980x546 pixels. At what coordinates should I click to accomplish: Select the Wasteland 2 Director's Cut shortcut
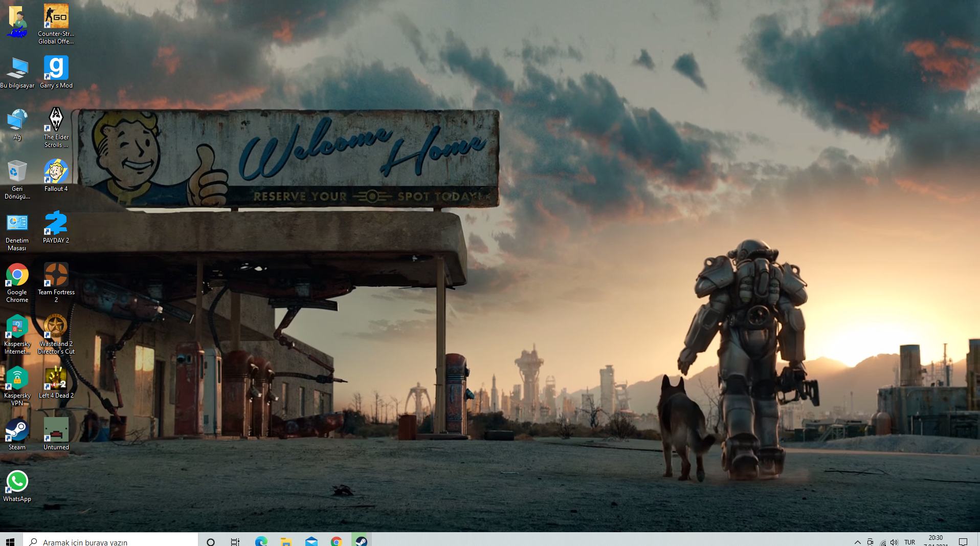[56, 335]
